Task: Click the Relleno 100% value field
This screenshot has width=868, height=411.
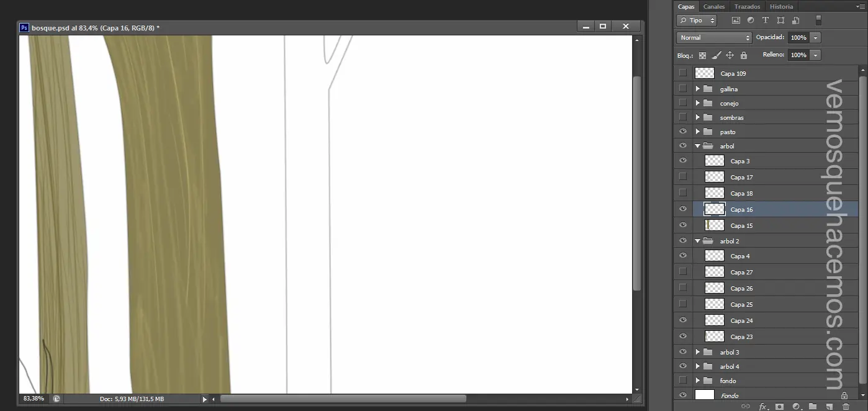Action: click(x=799, y=55)
